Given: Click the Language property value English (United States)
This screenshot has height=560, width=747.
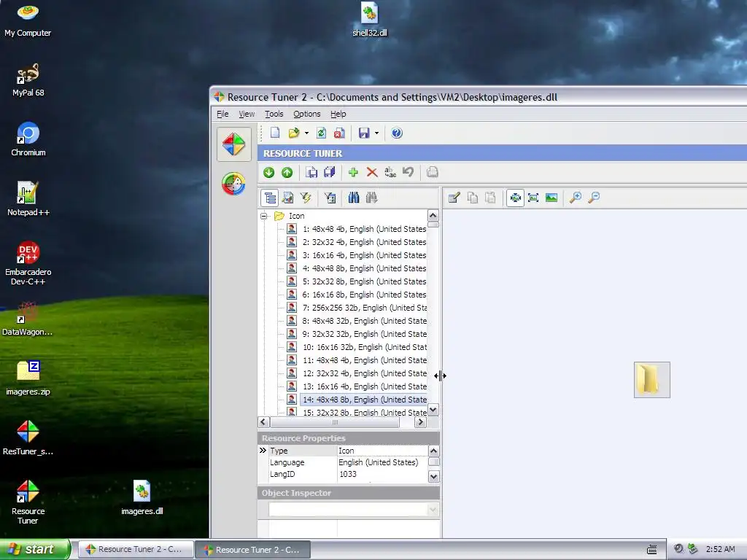Looking at the screenshot, I should click(x=379, y=462).
